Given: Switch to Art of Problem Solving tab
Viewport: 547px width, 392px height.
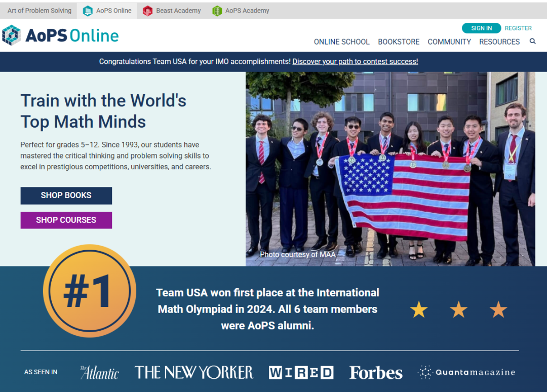Looking at the screenshot, I should pos(40,11).
